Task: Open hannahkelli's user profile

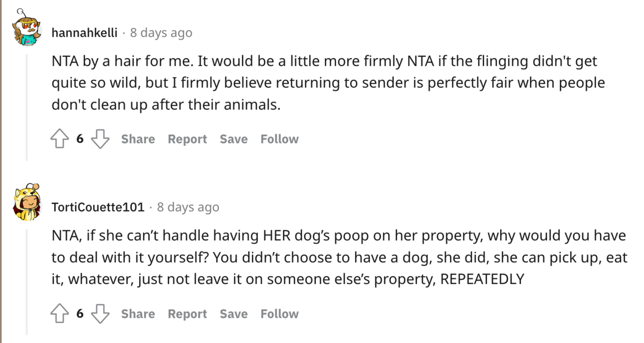Action: coord(84,32)
